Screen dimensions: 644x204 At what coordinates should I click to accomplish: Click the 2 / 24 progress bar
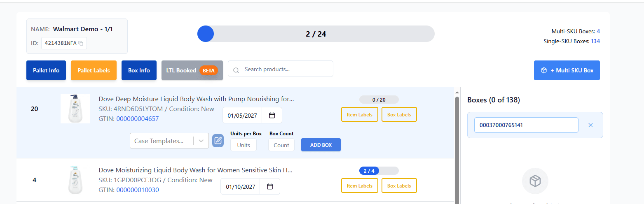316,34
